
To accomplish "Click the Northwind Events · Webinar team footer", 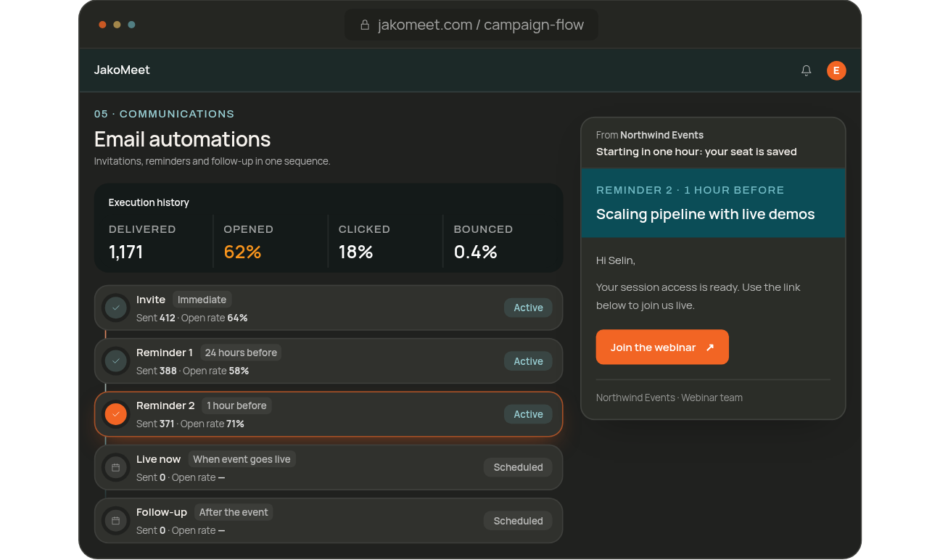I will [669, 398].
